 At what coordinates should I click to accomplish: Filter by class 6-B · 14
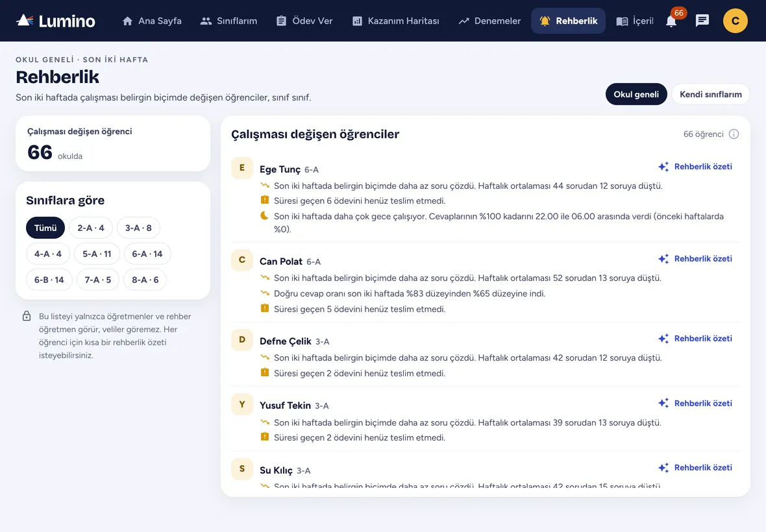tap(49, 280)
